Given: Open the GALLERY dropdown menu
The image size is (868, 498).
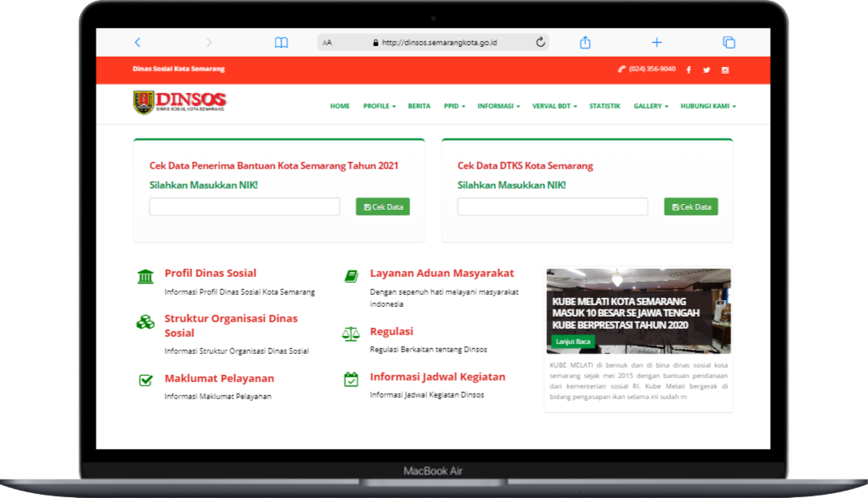Looking at the screenshot, I should pyautogui.click(x=651, y=106).
